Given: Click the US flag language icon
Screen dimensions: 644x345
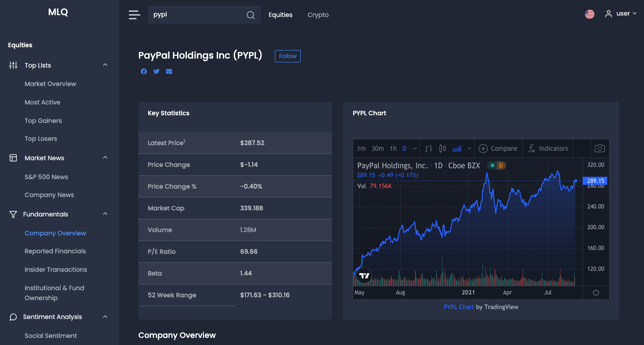Looking at the screenshot, I should pos(590,14).
